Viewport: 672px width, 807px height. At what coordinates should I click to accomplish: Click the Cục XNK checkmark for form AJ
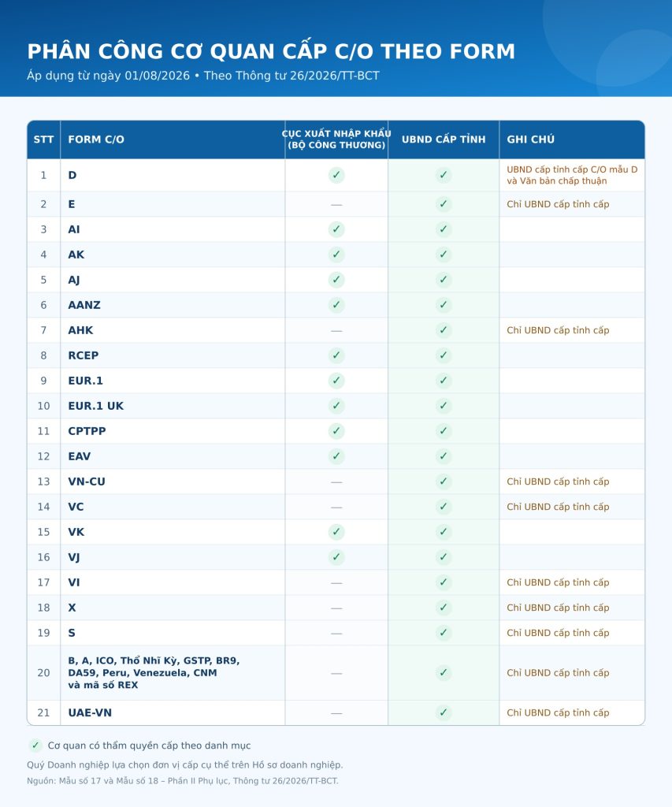click(x=336, y=280)
